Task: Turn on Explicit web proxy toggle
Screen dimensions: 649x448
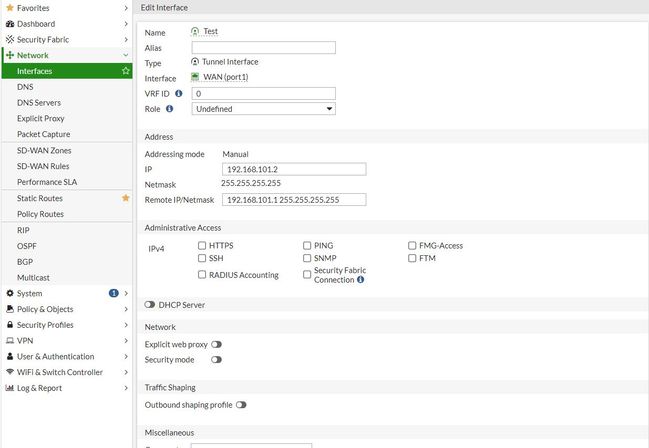Action: click(x=216, y=343)
